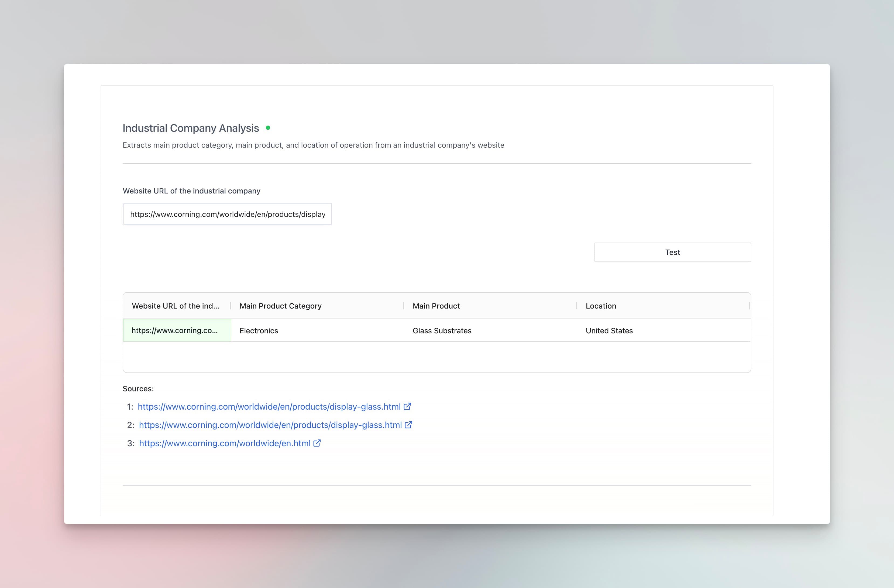This screenshot has width=894, height=588.
Task: Open source 1 display-glass link
Action: coord(269,407)
